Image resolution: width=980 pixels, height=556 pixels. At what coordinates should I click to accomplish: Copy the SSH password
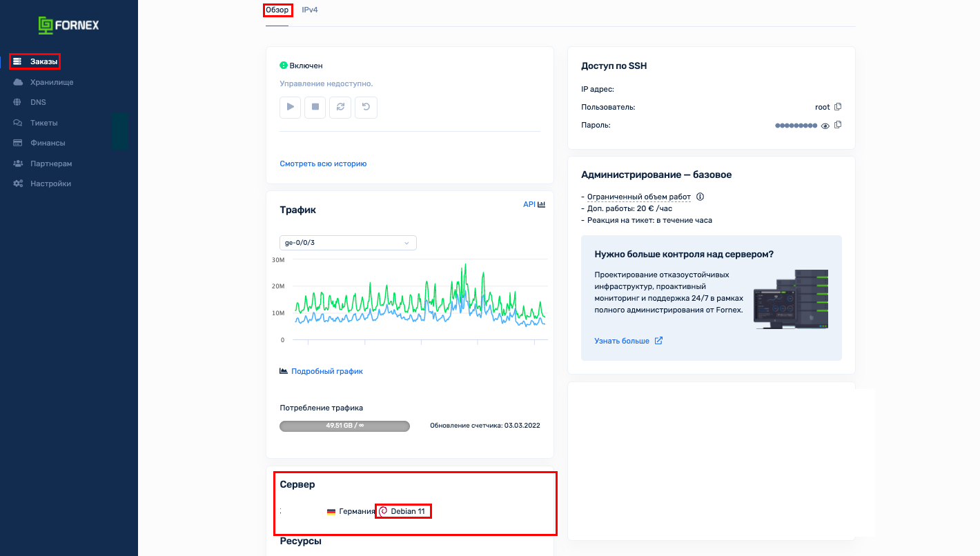point(838,125)
